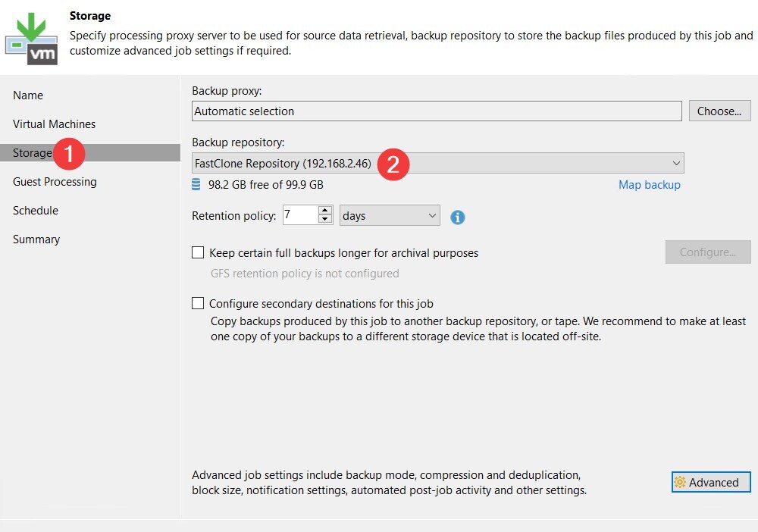
Task: Check Configure secondary destinations for this job
Action: (x=198, y=303)
